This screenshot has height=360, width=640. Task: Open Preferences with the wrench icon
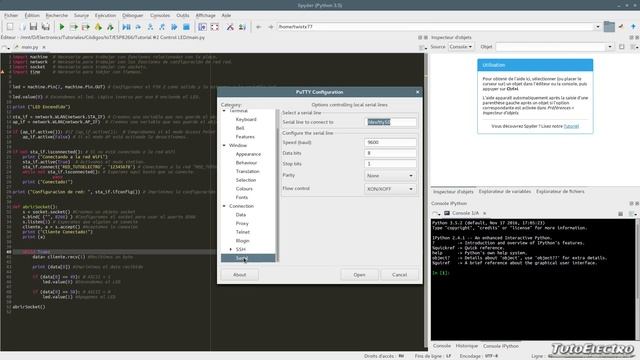(230, 27)
